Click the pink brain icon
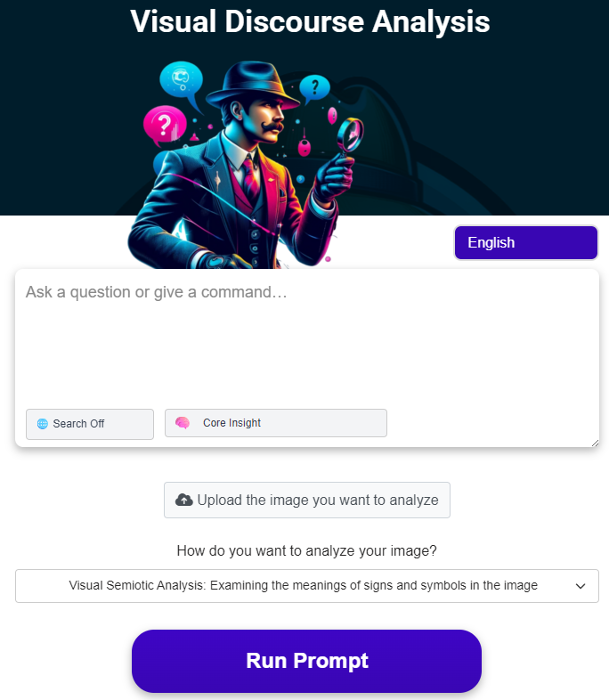The image size is (609, 700). click(183, 423)
